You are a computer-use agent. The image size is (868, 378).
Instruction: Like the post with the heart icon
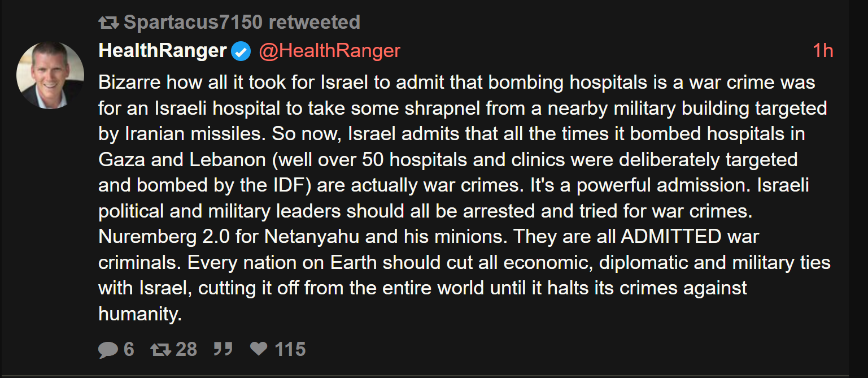259,349
